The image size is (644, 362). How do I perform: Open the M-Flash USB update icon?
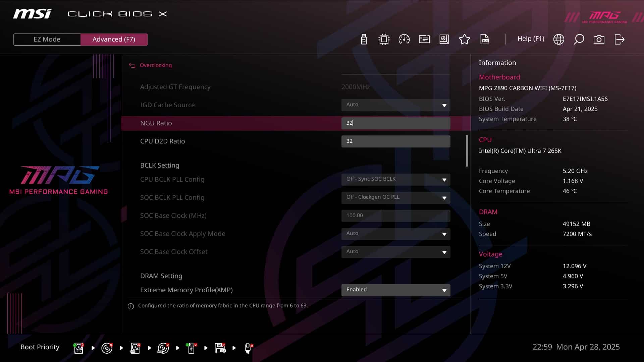[364, 39]
